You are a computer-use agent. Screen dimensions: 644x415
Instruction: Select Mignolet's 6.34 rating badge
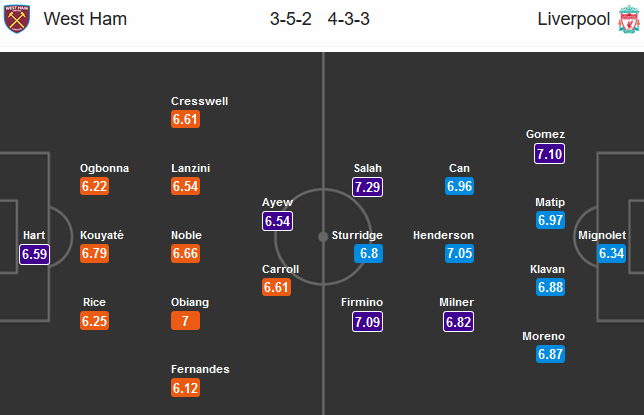coord(611,254)
